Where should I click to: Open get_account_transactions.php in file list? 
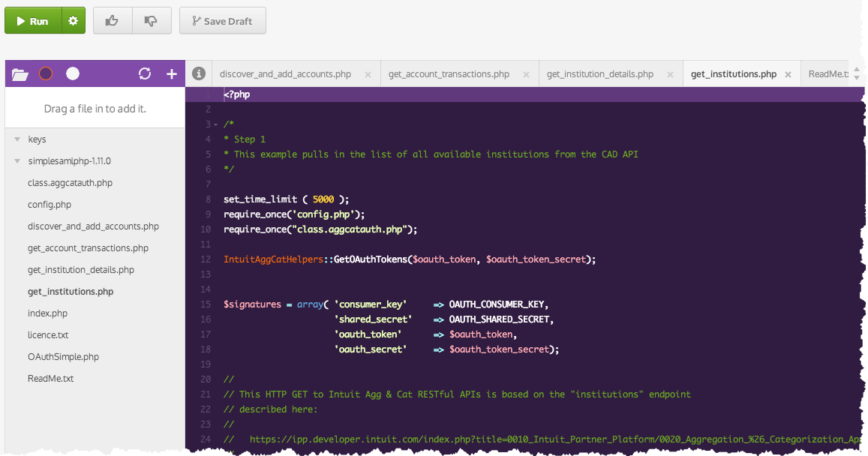pyautogui.click(x=88, y=248)
